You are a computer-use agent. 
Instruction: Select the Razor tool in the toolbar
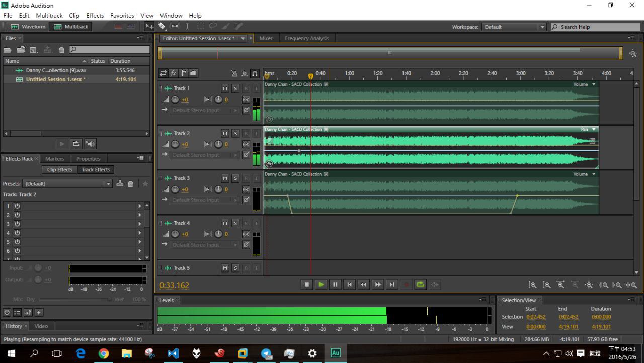(x=162, y=26)
